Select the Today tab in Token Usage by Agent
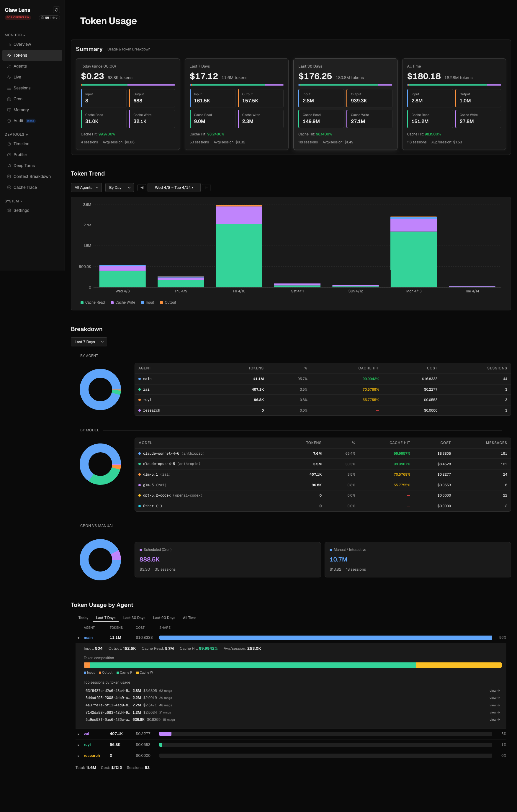This screenshot has width=517, height=812. coord(83,618)
